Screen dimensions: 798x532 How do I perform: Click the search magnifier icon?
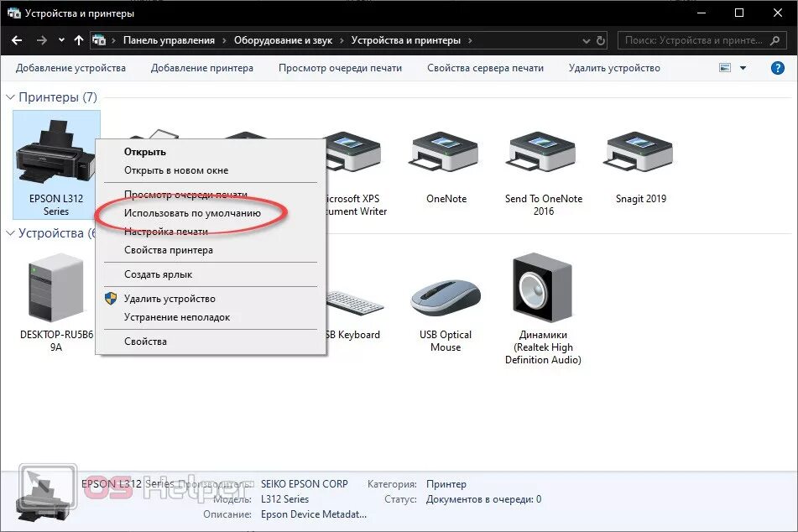click(775, 40)
